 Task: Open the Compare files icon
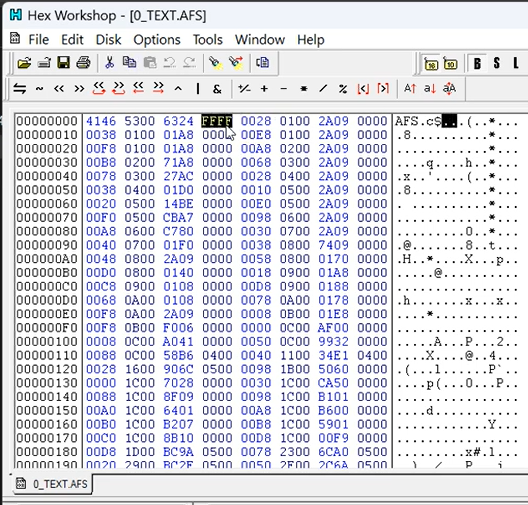click(x=262, y=63)
